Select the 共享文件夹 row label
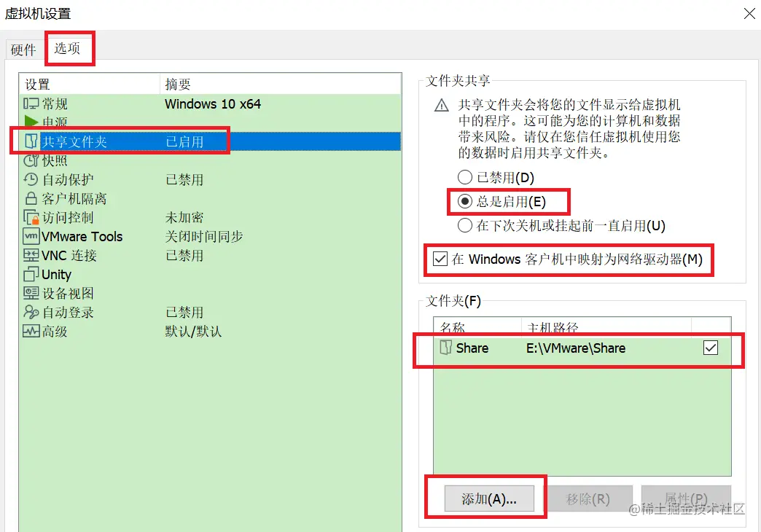This screenshot has width=761, height=532. pyautogui.click(x=74, y=141)
